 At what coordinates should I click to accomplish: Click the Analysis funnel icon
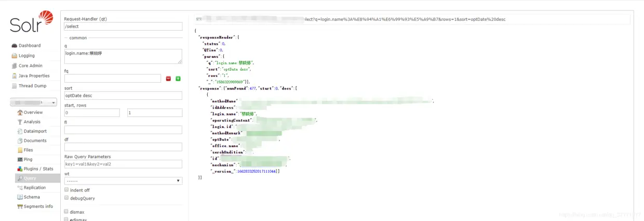click(20, 122)
